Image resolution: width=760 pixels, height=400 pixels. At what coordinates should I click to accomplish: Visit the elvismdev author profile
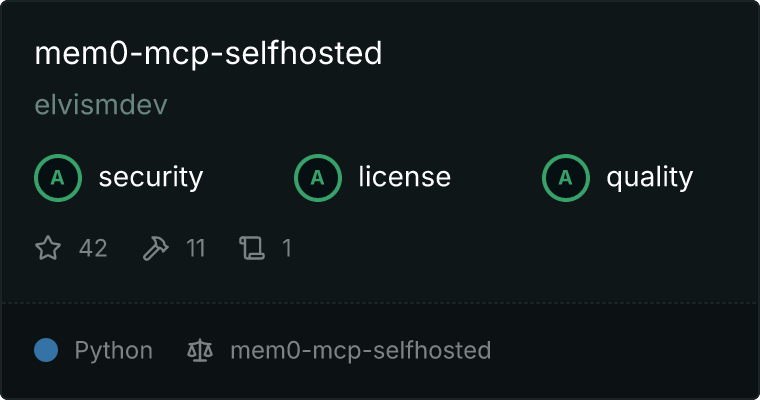[101, 105]
